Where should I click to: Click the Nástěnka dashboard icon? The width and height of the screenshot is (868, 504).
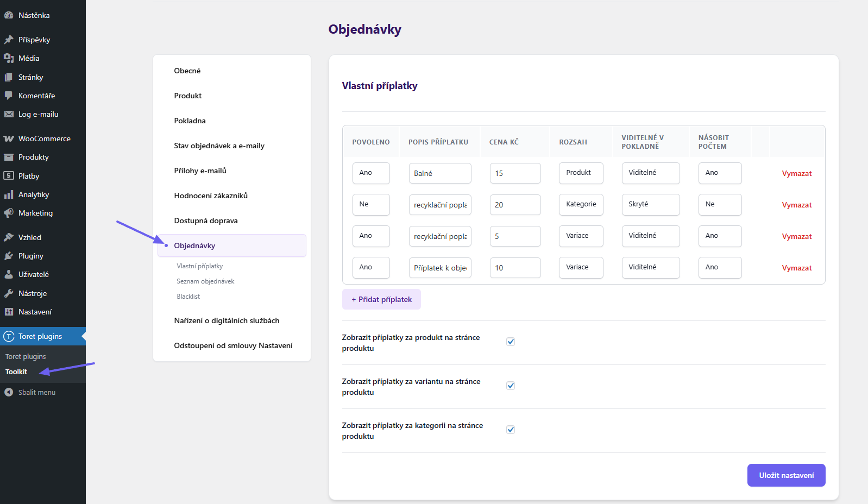(9, 15)
